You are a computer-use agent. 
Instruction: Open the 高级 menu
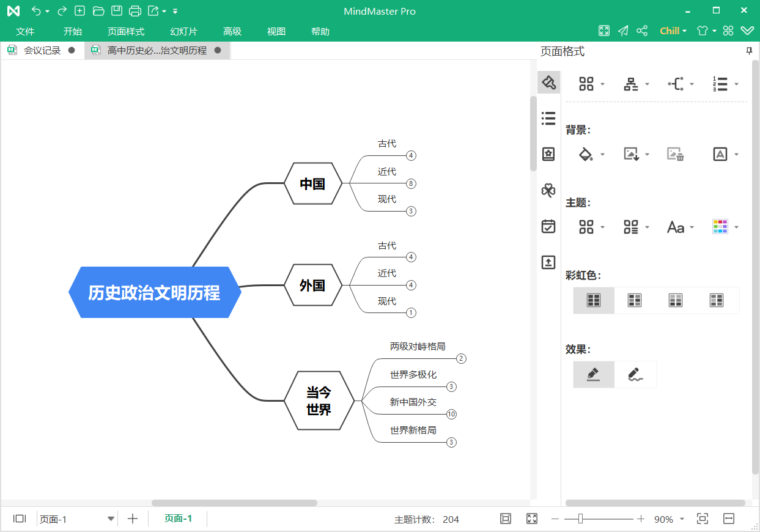(x=232, y=32)
